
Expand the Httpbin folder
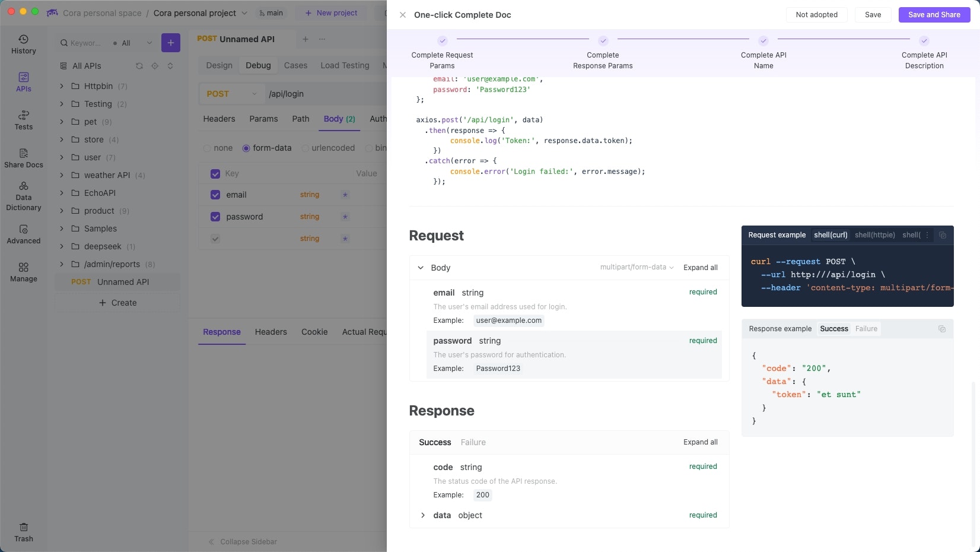(61, 86)
